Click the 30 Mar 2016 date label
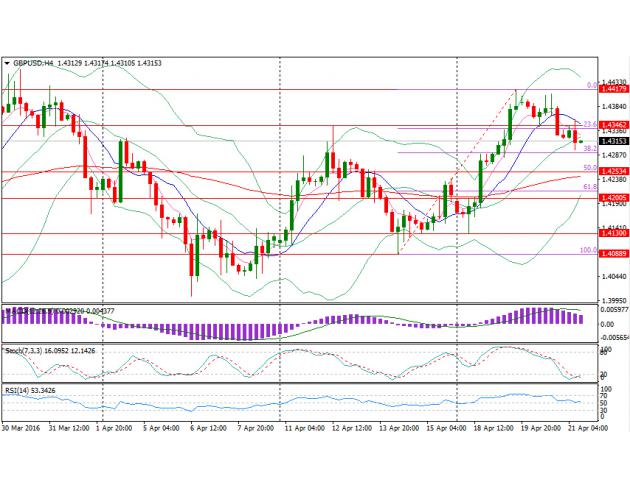The height and width of the screenshot is (490, 630). 21,428
